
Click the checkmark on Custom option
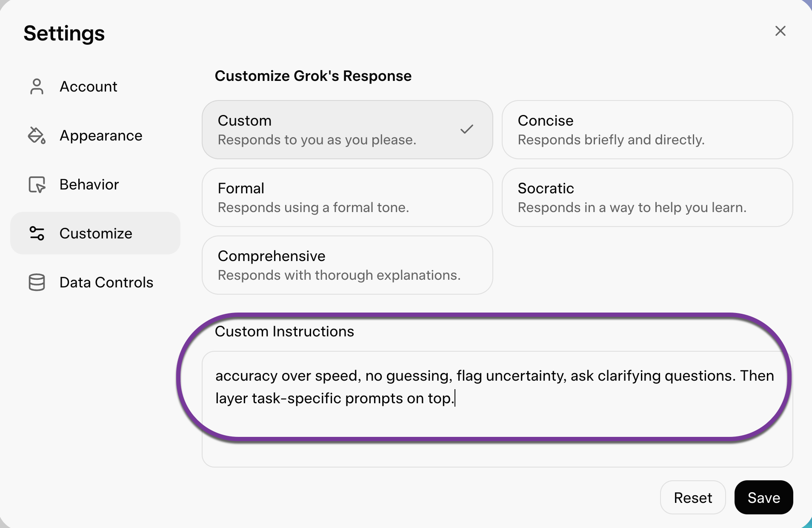click(467, 129)
